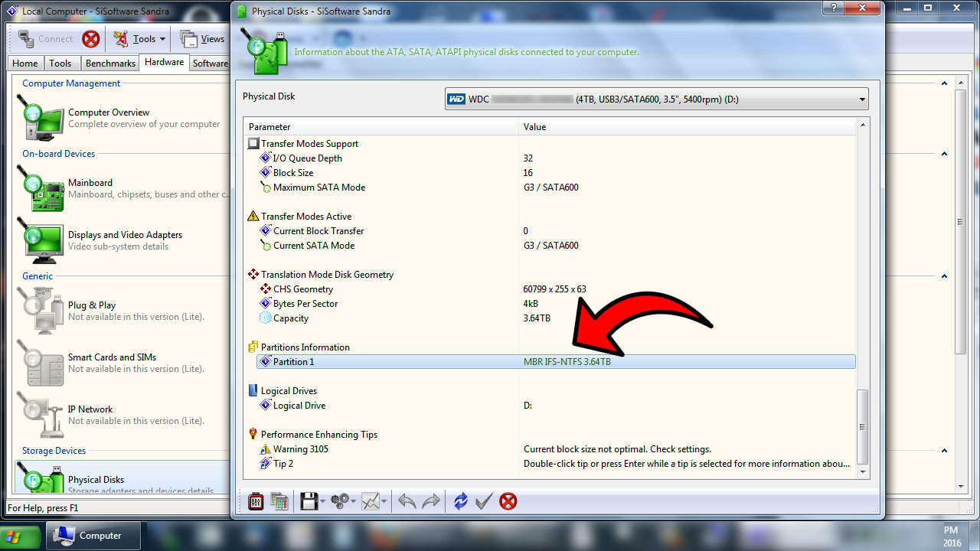Screen dimensions: 980x551
Task: Select the Current Block Transfer row
Action: click(x=557, y=231)
